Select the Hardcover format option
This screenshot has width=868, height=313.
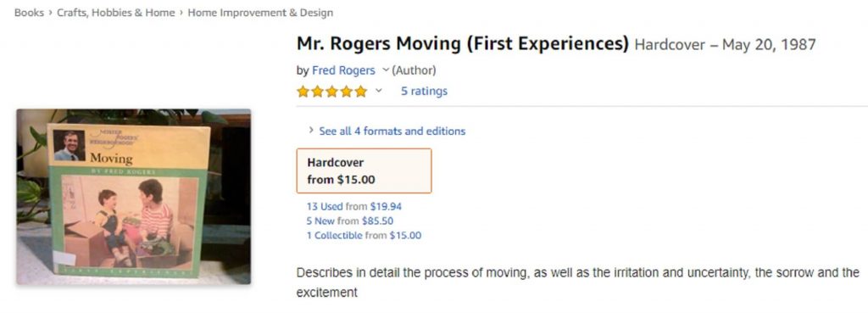364,170
